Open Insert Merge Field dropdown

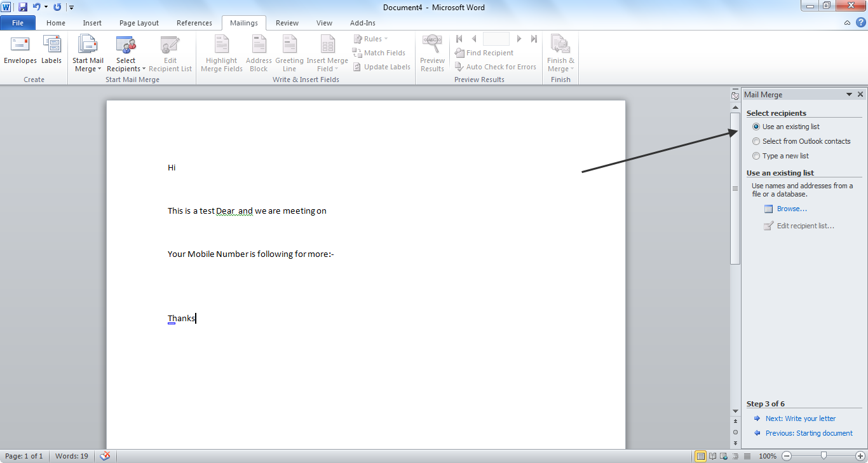pyautogui.click(x=327, y=54)
